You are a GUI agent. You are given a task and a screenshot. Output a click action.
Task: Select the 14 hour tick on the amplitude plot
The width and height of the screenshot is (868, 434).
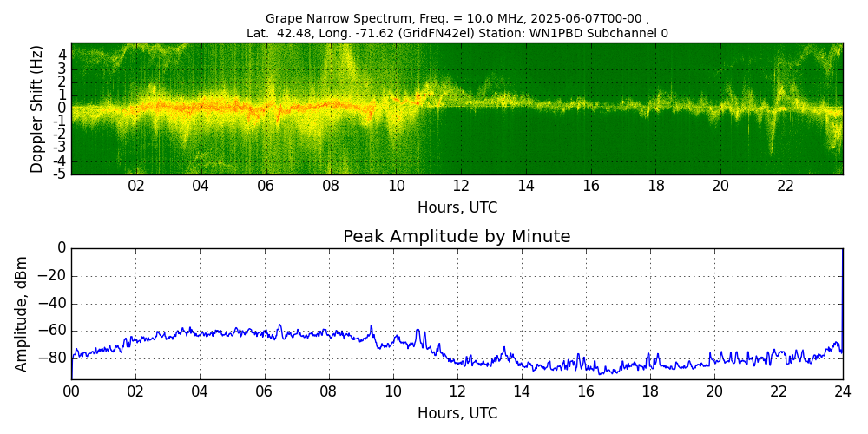click(522, 391)
